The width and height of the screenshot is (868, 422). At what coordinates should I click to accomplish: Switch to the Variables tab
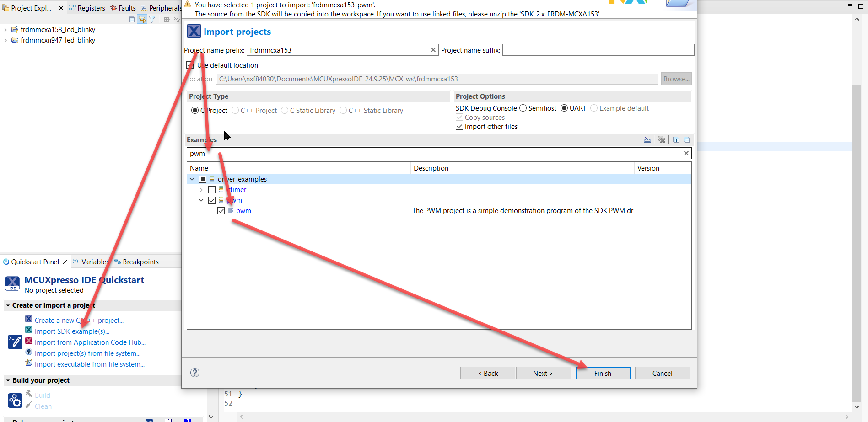click(x=95, y=262)
